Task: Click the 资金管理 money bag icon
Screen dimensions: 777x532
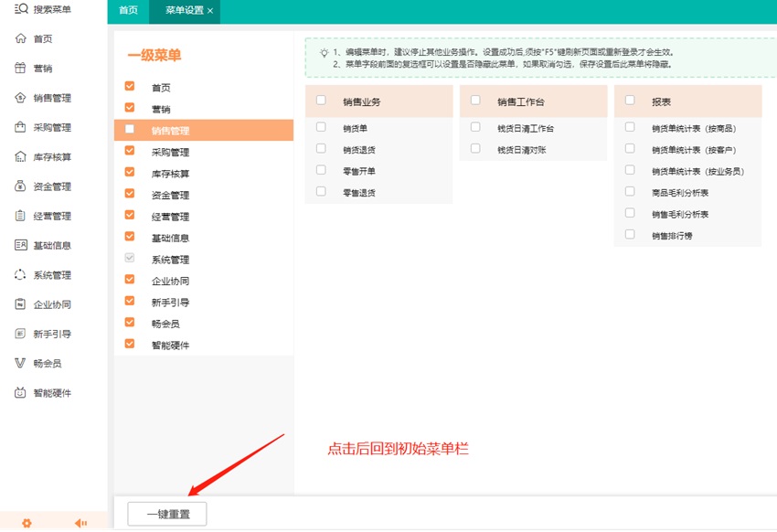Action: coord(21,186)
